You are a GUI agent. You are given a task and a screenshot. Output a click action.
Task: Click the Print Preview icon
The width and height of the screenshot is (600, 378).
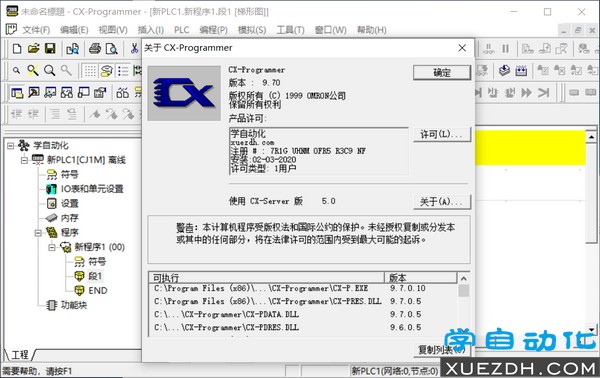pyautogui.click(x=111, y=49)
